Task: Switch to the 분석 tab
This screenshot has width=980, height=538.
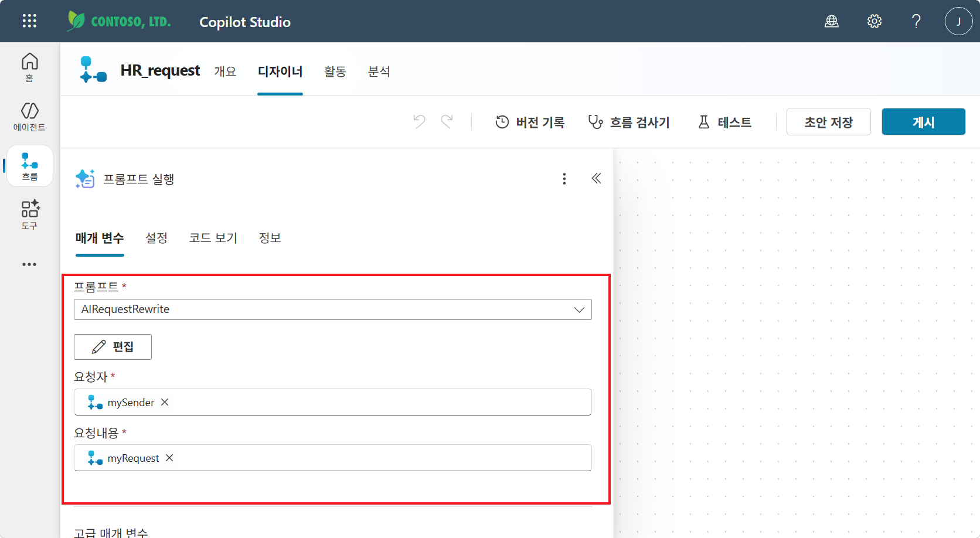Action: [x=379, y=71]
